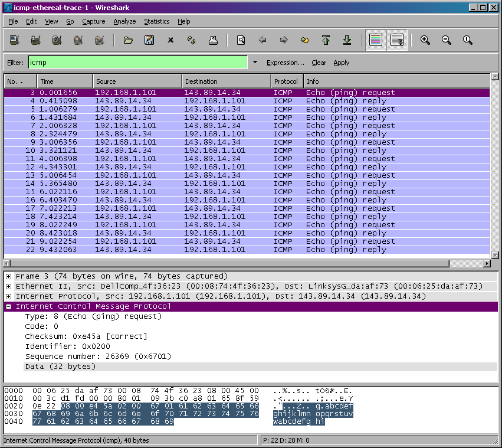
Task: Select the Code: 0 field
Action: pos(42,326)
